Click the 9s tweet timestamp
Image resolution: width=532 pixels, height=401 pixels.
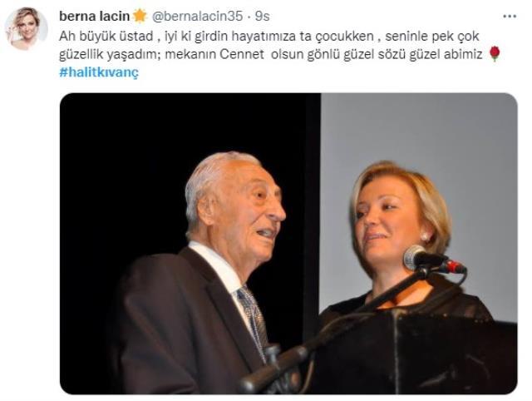click(x=262, y=16)
